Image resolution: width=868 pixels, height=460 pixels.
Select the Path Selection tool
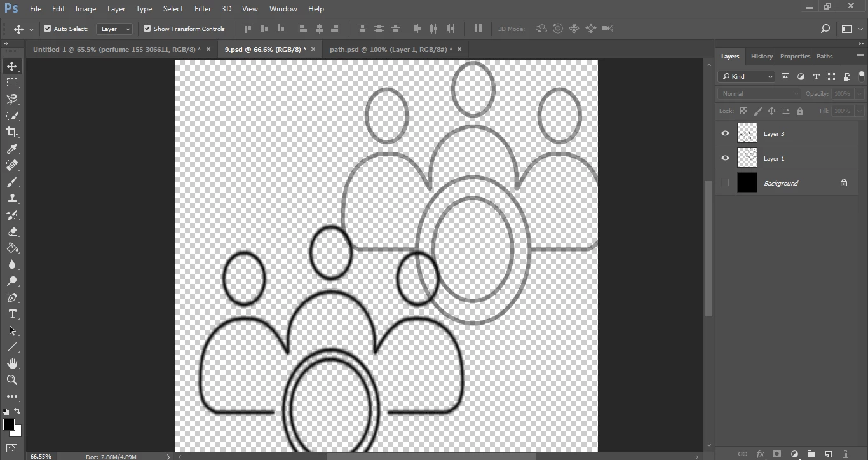pos(12,330)
